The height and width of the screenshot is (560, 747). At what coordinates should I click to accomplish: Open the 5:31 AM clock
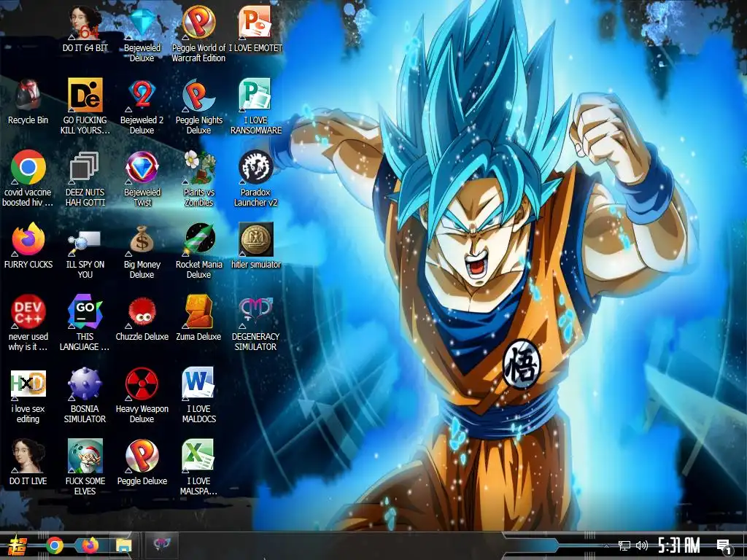pyautogui.click(x=679, y=545)
